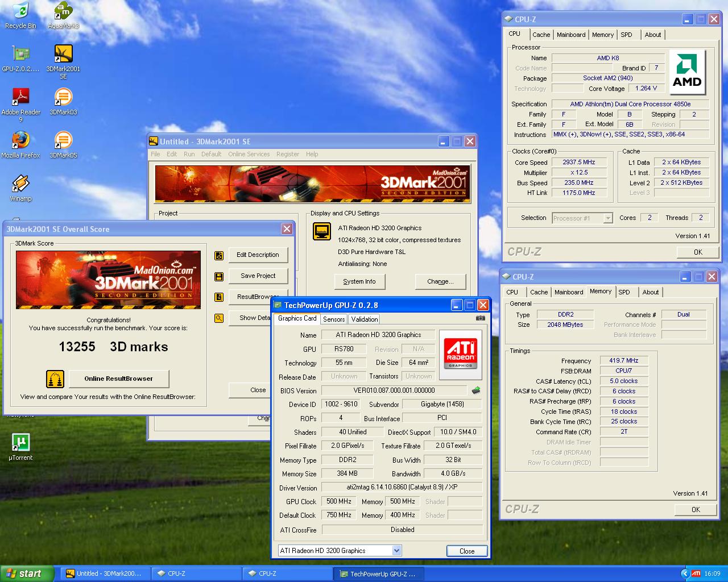Open About tab in bottom CPU-Z window
Screen dimensions: 728x582
click(x=651, y=292)
